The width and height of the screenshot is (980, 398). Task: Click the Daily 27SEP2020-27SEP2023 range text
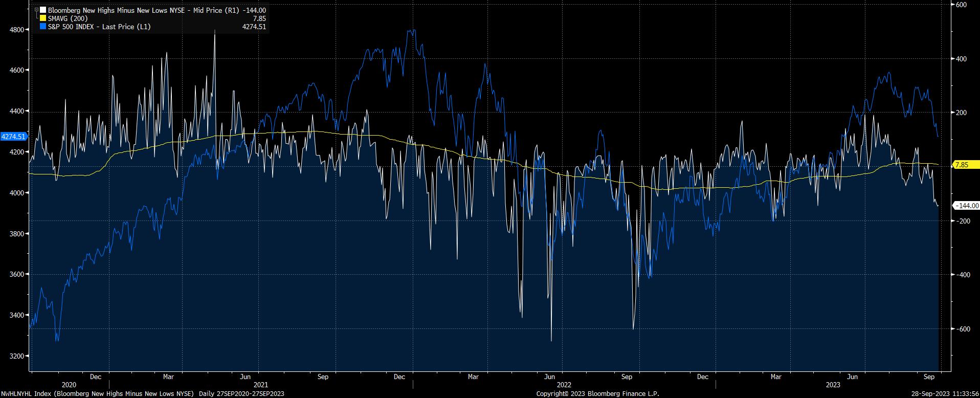pyautogui.click(x=241, y=394)
